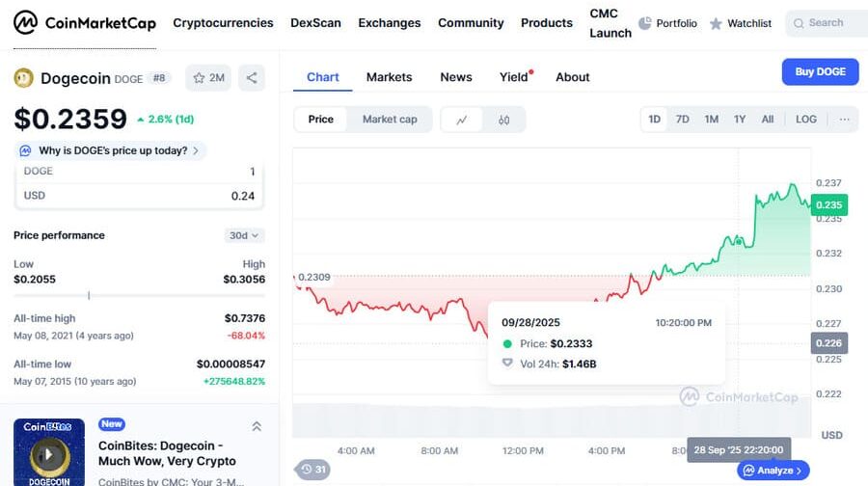Image resolution: width=868 pixels, height=486 pixels.
Task: Click the Analyze button
Action: pyautogui.click(x=773, y=470)
